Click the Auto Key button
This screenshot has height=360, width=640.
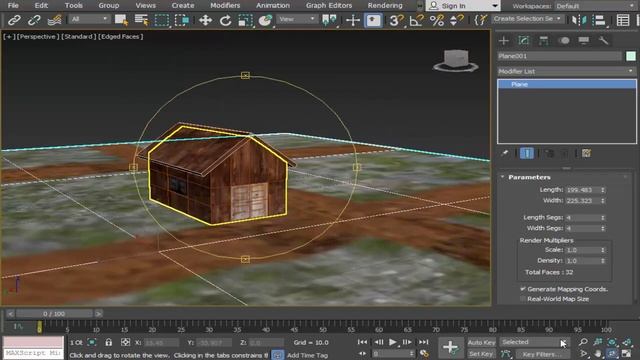[482, 342]
